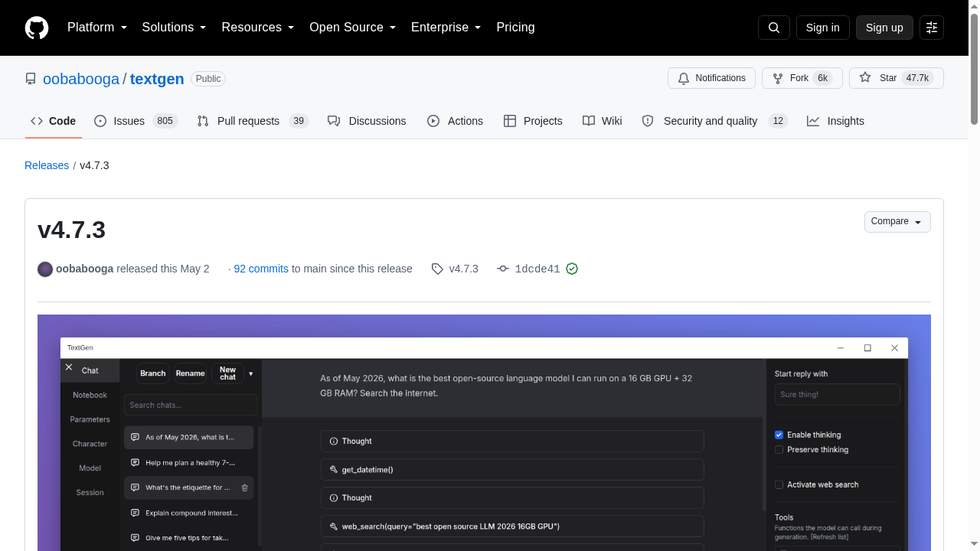Click the v4.7.3 tag icon
The height and width of the screenshot is (551, 980).
click(x=437, y=269)
